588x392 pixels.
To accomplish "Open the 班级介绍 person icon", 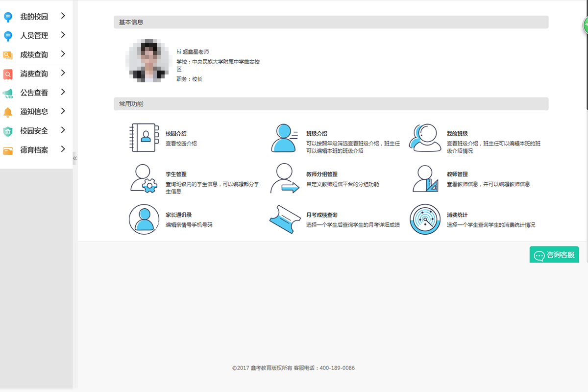I will (284, 138).
